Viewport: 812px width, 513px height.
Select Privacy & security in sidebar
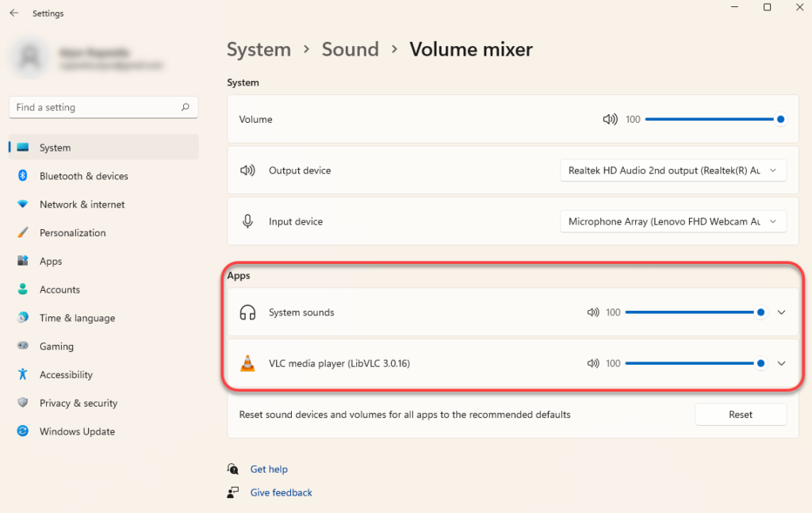[x=79, y=403]
